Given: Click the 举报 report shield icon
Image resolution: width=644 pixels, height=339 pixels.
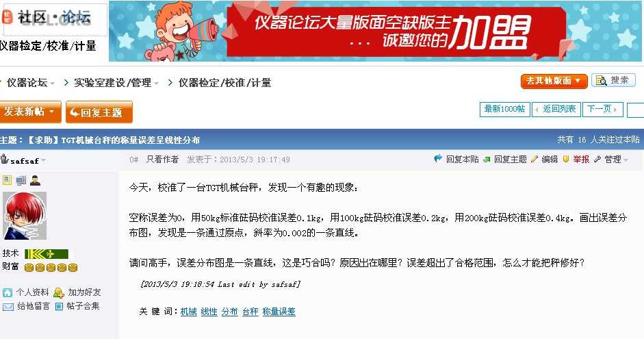Looking at the screenshot, I should pyautogui.click(x=565, y=159).
